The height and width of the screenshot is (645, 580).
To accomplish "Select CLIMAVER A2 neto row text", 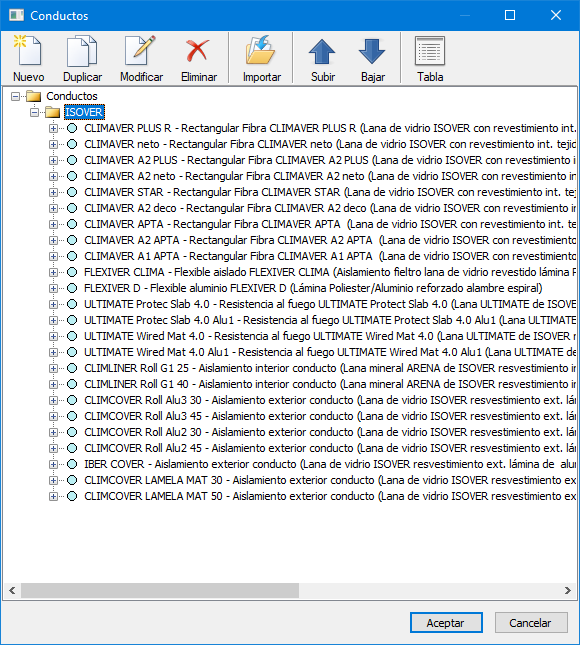I will 329,176.
